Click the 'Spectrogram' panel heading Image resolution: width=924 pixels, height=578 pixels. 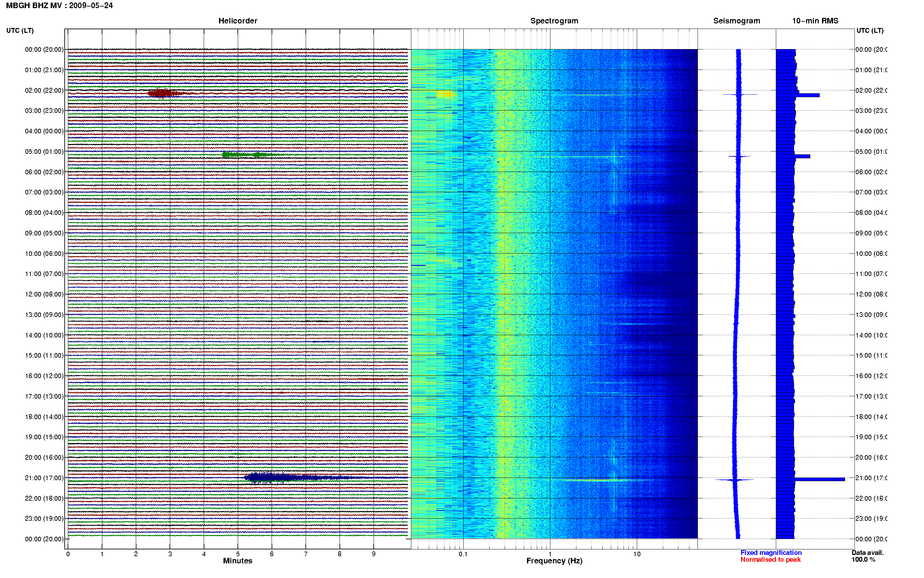point(554,21)
